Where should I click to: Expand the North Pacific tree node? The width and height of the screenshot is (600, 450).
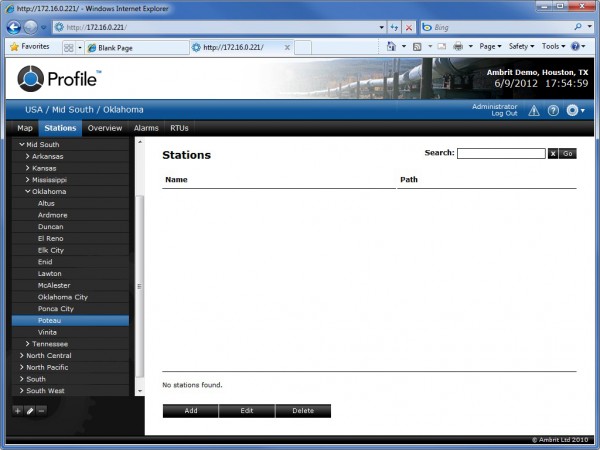pyautogui.click(x=22, y=367)
